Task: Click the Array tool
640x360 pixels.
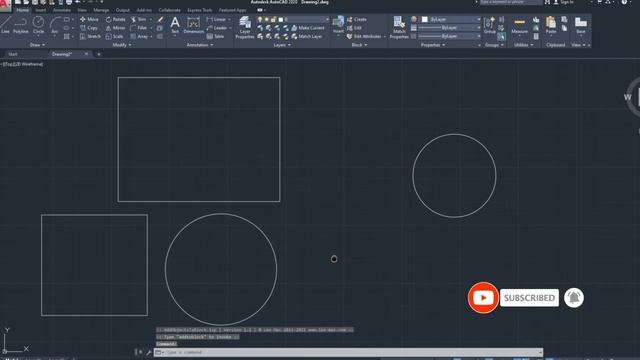Action: pyautogui.click(x=139, y=36)
